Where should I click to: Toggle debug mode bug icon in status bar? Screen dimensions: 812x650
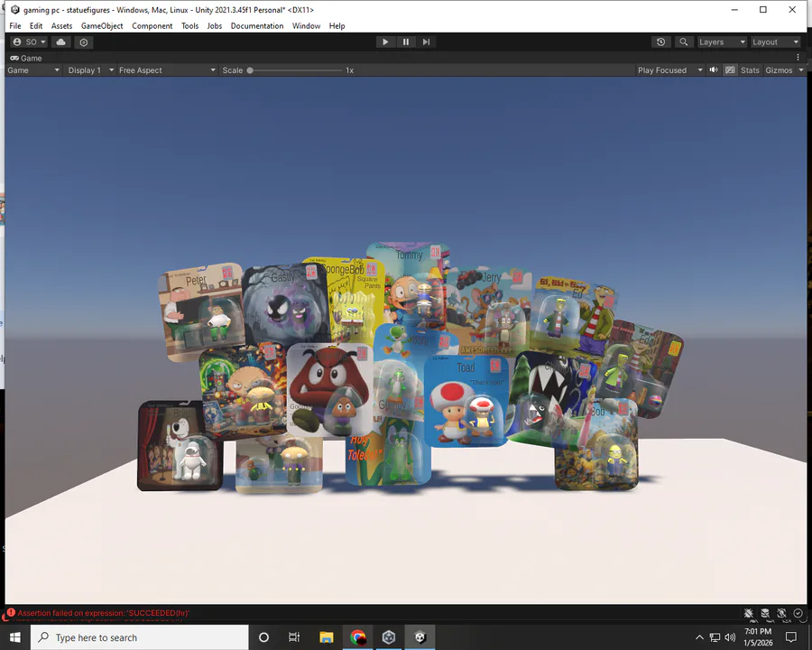pos(749,613)
